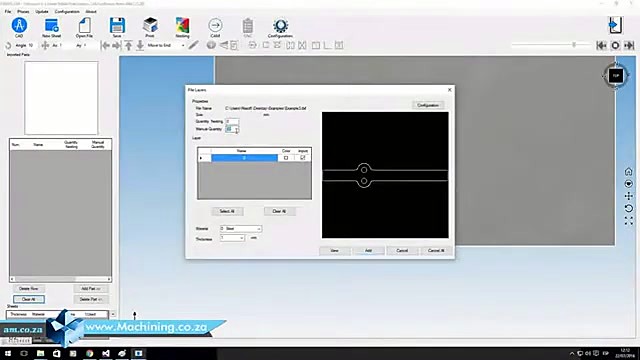Open the File menu

point(8,11)
